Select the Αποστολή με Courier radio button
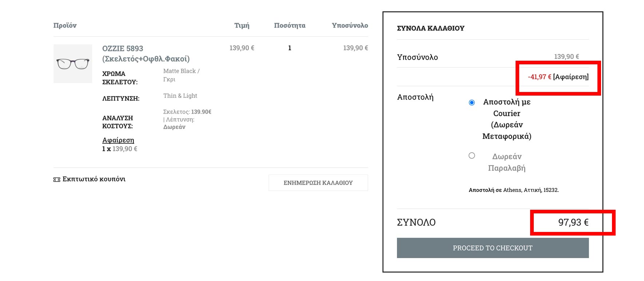Viewport: 644px width, 281px height. click(472, 103)
